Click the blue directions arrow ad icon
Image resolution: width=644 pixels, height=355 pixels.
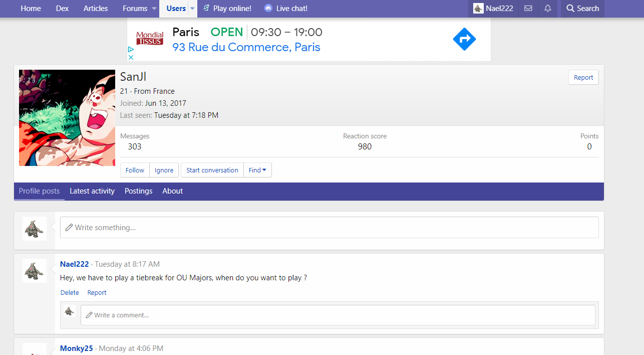(x=464, y=39)
